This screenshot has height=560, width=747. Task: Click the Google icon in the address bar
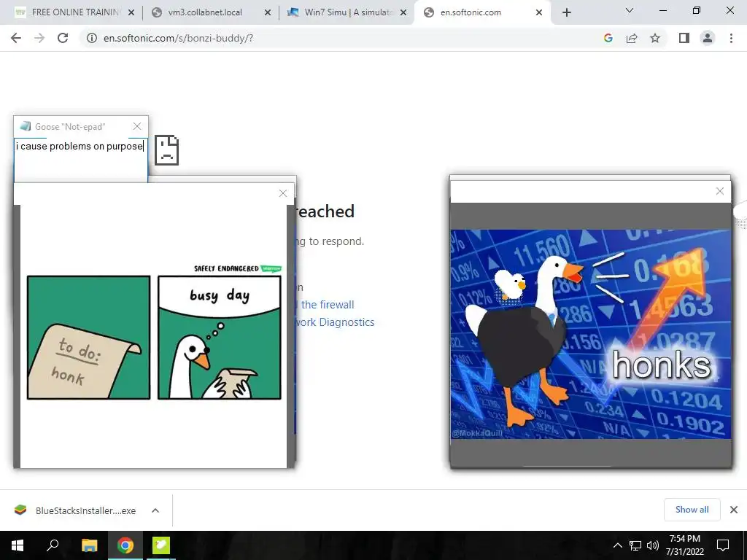point(608,38)
